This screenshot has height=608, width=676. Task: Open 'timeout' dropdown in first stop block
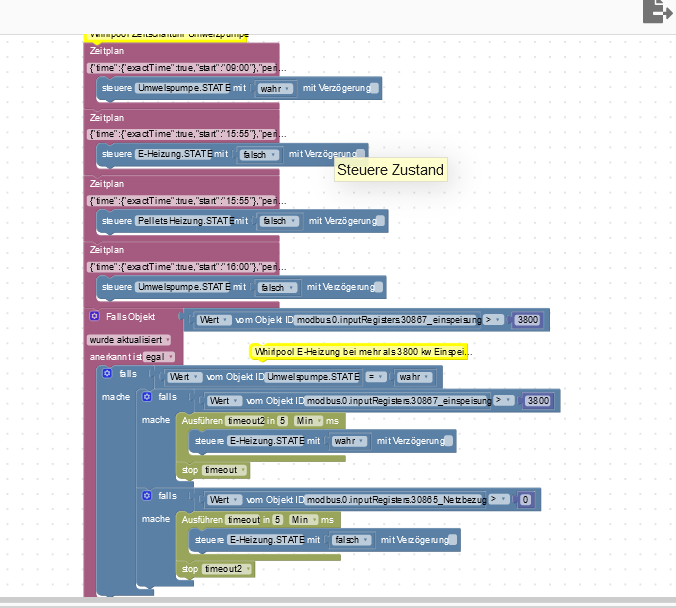(225, 470)
